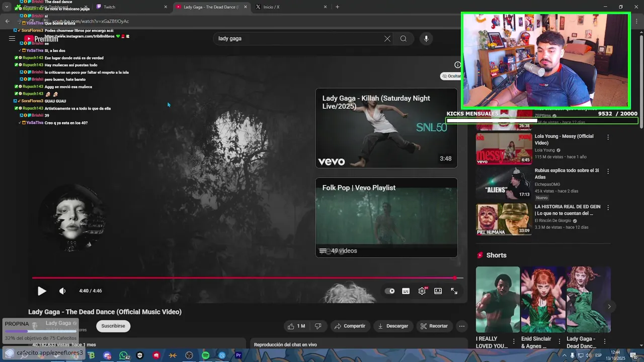This screenshot has height=362, width=644.
Task: Click the info icon above Ocultar
Action: (x=457, y=64)
